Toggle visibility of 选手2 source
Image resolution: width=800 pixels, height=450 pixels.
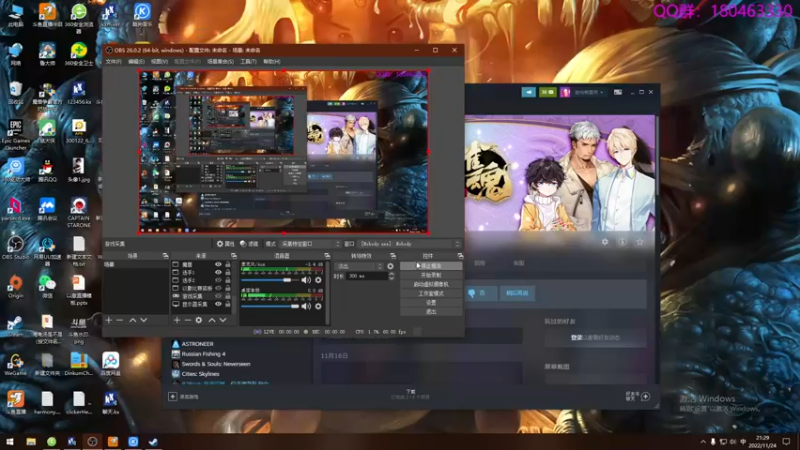click(x=218, y=280)
